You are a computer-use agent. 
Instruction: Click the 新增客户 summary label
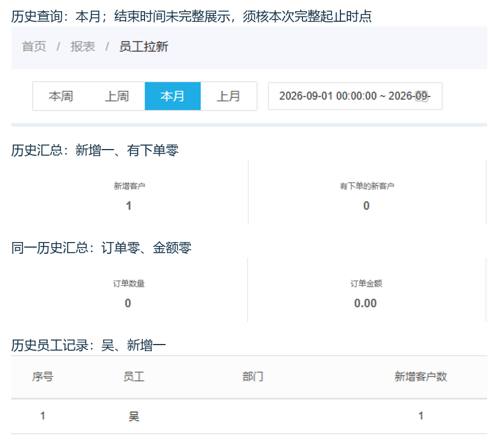pos(129,186)
